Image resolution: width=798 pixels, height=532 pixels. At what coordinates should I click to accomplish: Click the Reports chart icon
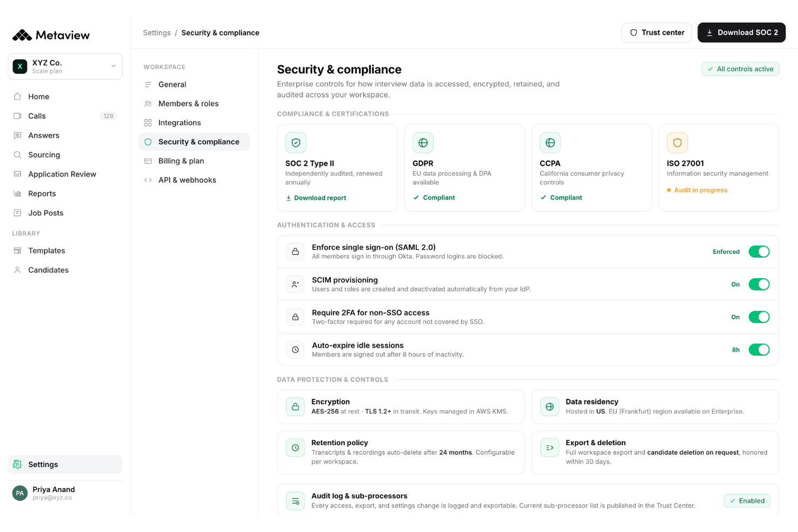[x=17, y=194]
